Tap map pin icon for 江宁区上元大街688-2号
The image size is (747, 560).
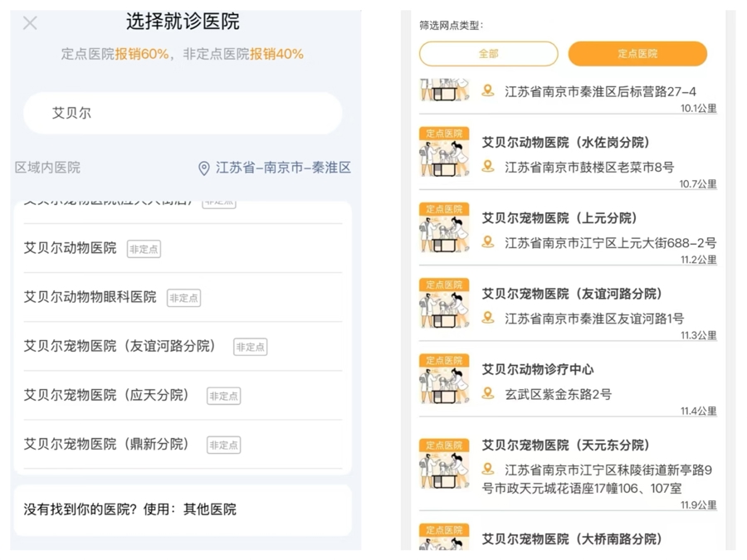point(488,242)
